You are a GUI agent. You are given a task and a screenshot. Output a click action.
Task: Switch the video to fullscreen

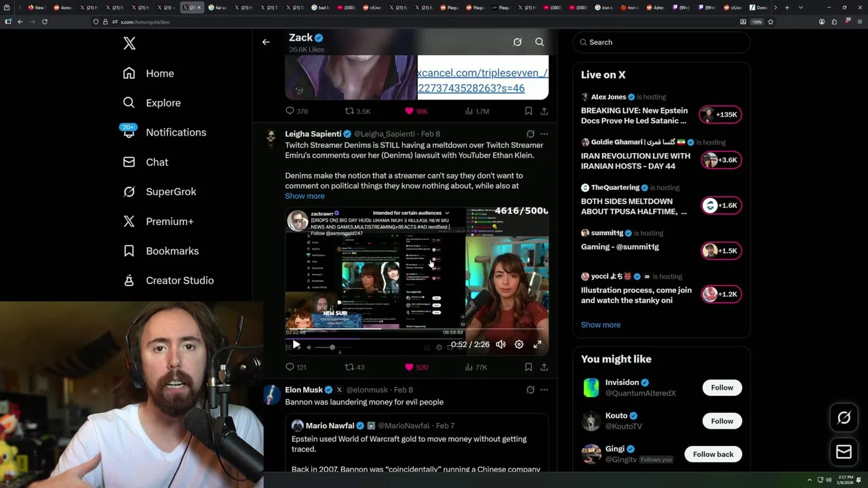537,345
